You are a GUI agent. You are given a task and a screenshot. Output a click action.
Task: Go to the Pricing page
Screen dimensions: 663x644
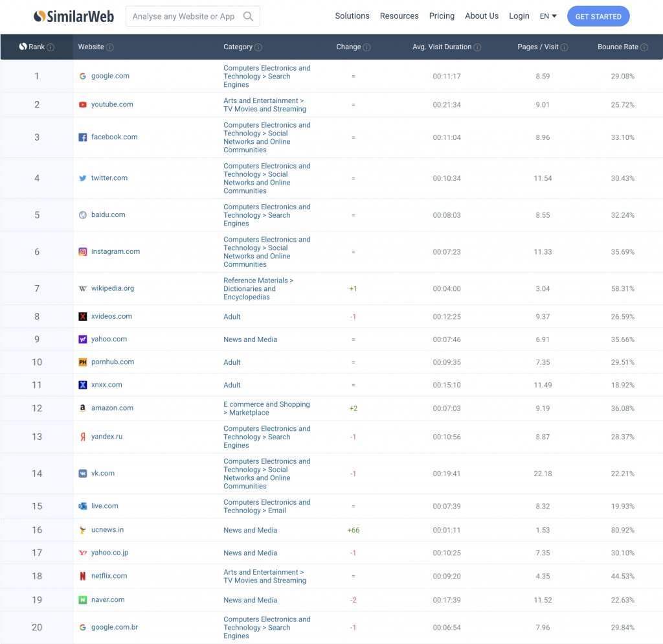click(x=442, y=16)
